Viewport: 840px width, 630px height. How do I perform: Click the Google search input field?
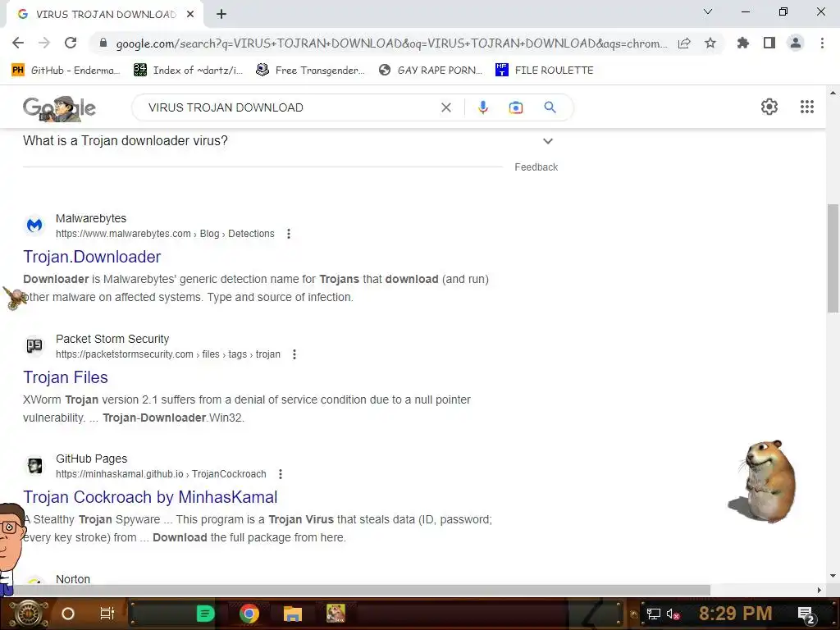(x=290, y=107)
